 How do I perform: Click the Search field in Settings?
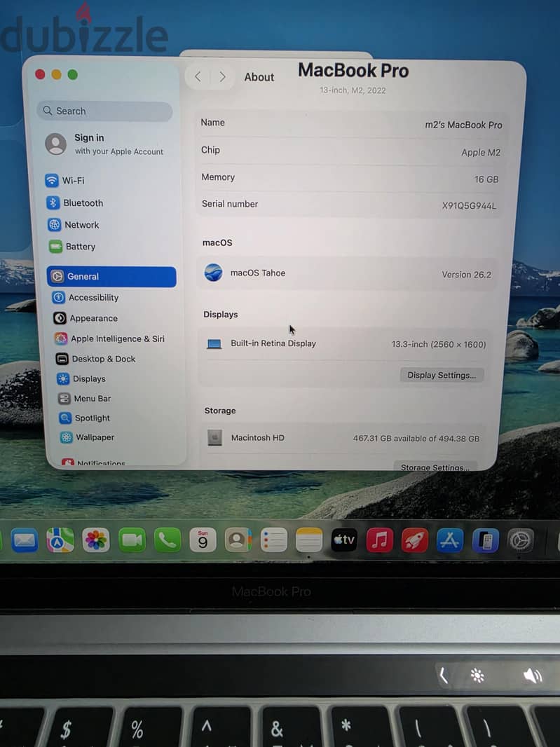(104, 111)
